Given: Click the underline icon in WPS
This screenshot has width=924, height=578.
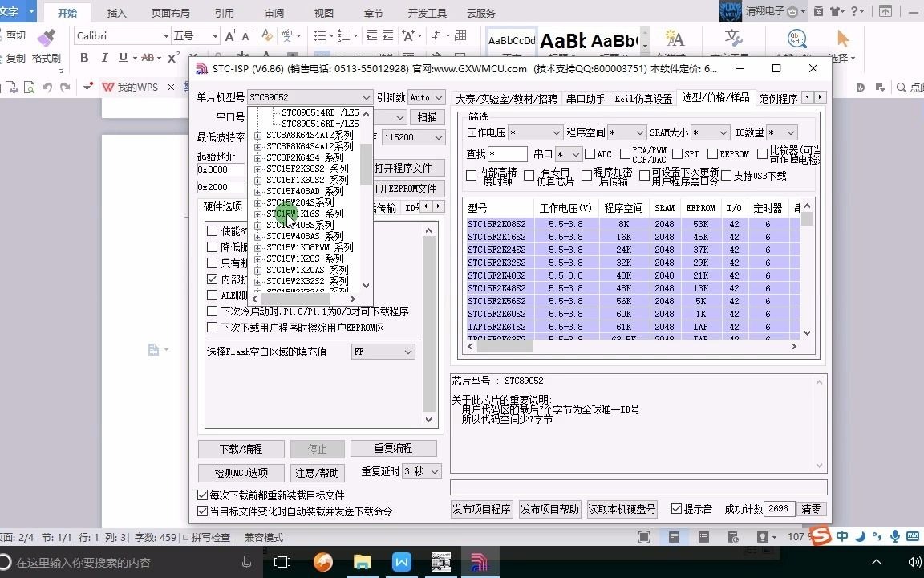Looking at the screenshot, I should (122, 56).
